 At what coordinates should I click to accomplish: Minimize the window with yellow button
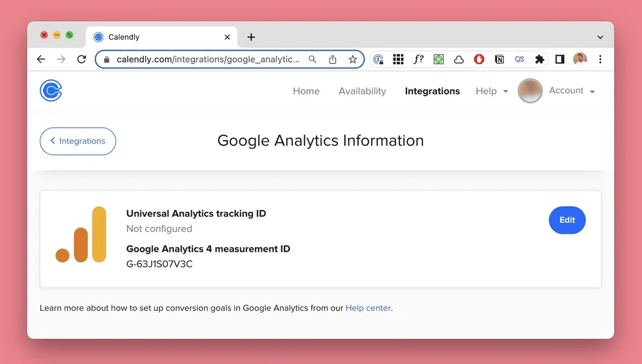[57, 35]
